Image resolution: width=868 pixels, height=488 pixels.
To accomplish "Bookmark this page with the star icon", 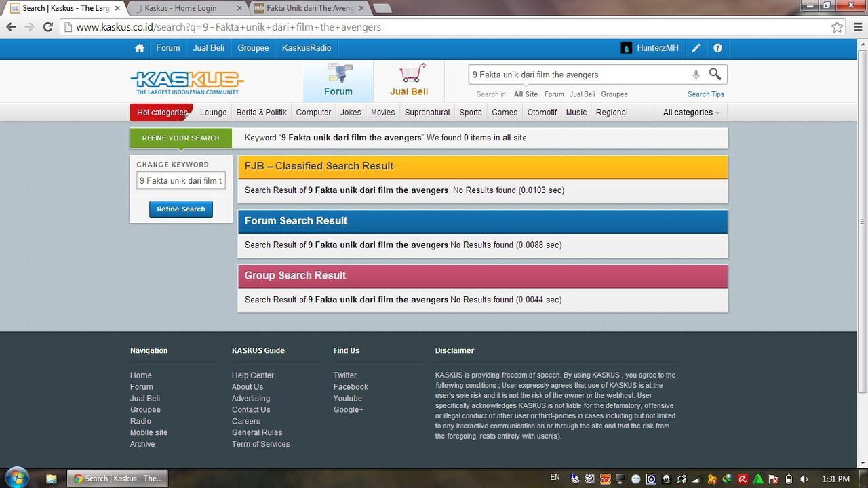I will (837, 27).
